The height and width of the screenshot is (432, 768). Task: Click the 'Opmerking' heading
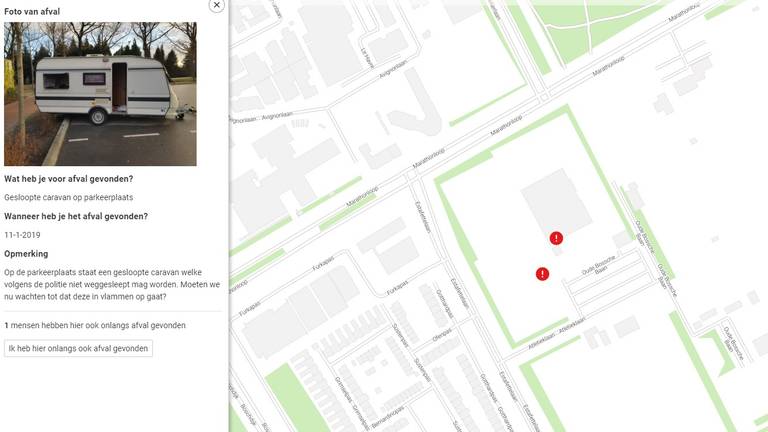(26, 254)
